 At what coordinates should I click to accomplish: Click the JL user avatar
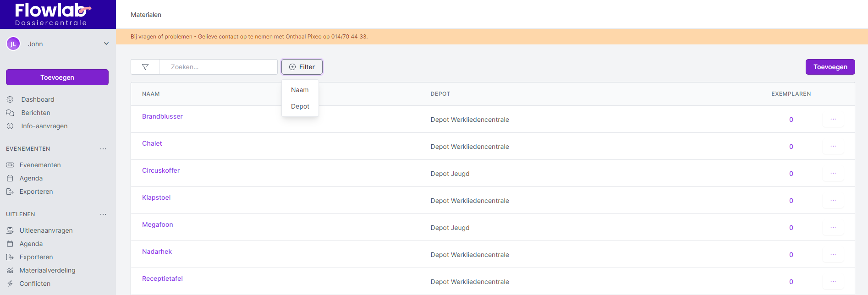13,44
